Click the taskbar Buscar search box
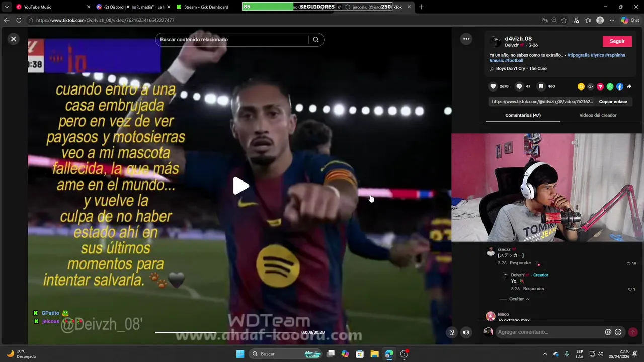This screenshot has height=362, width=644. (x=286, y=354)
